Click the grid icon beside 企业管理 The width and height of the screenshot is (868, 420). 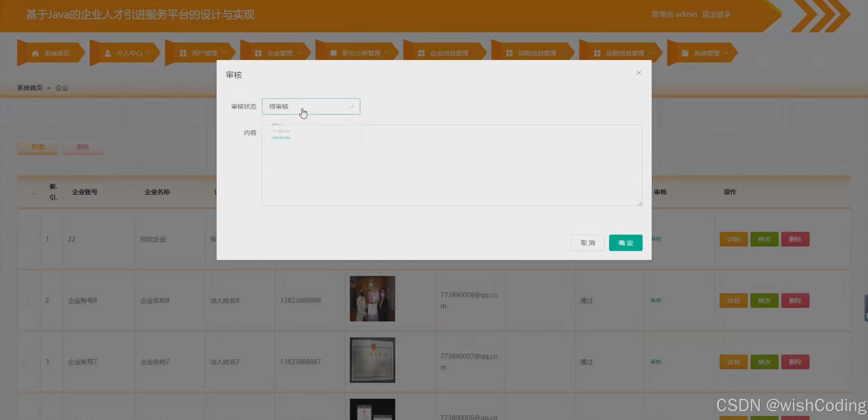coord(258,53)
